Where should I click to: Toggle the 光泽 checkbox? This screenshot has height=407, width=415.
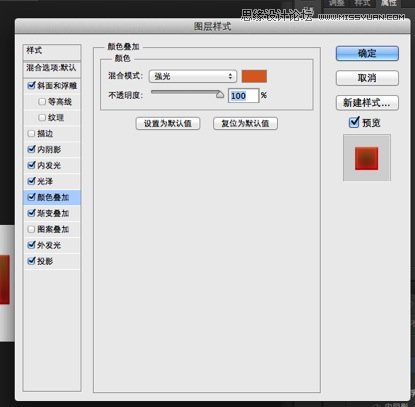(x=31, y=181)
